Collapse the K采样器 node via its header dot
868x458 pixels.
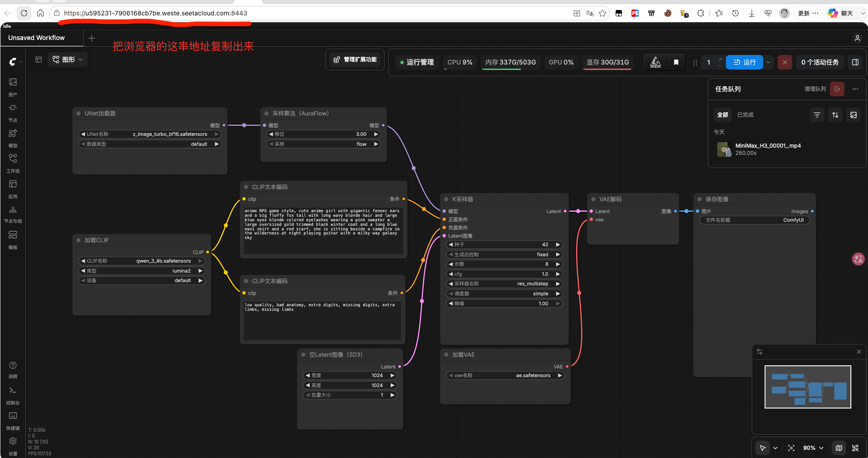pos(447,199)
